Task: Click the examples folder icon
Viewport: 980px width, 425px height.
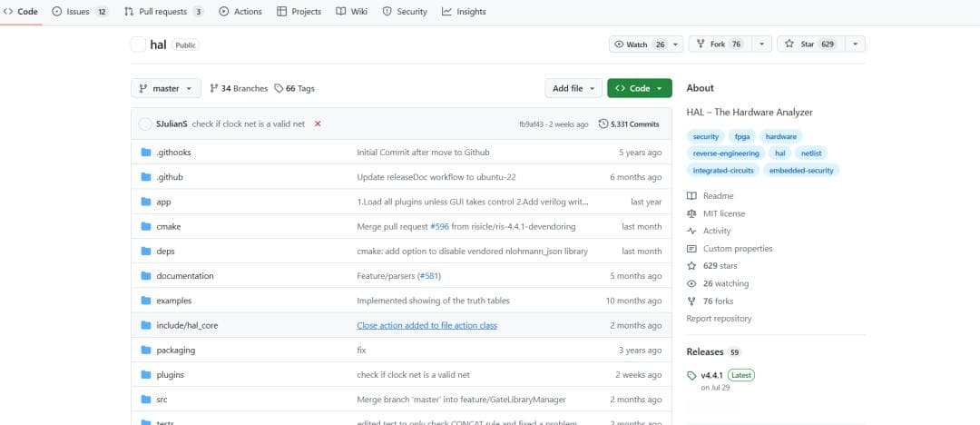Action: pos(146,301)
